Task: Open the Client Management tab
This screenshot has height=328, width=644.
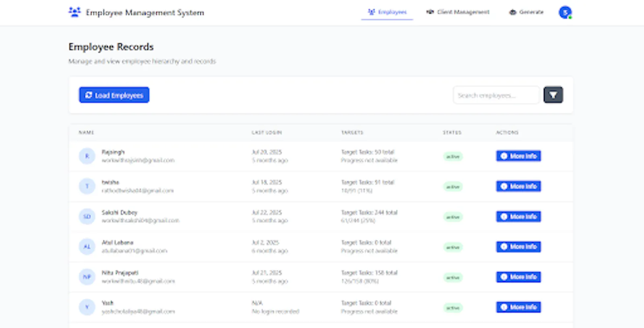Action: pos(458,12)
